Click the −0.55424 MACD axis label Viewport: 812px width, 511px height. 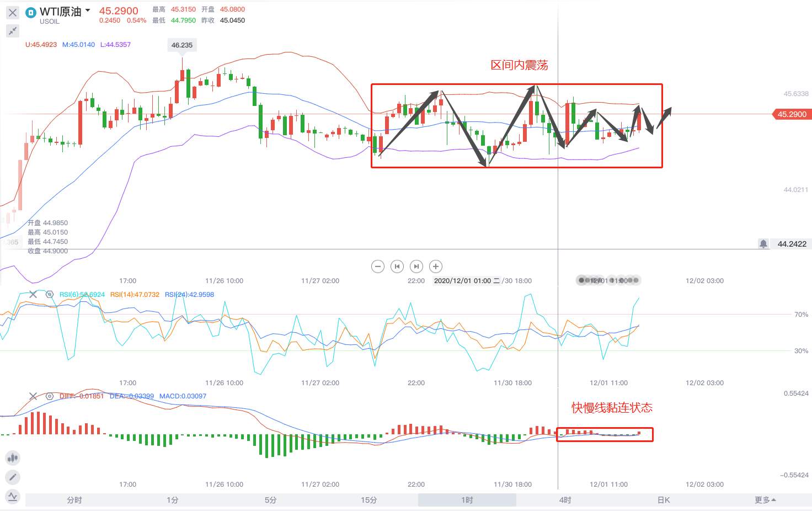click(794, 475)
